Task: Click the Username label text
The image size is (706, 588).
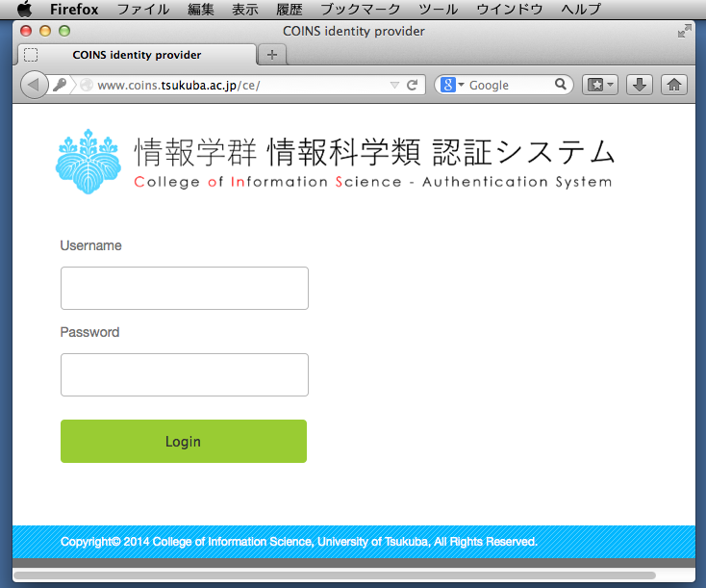Action: [x=91, y=245]
